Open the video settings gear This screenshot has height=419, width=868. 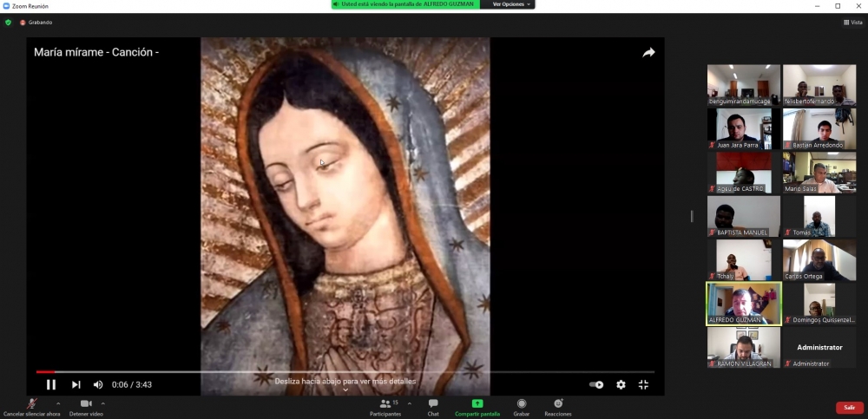click(621, 384)
